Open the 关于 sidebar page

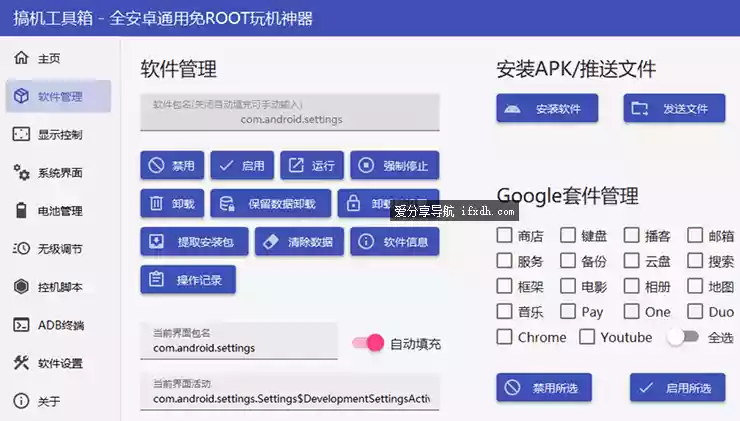[59, 401]
